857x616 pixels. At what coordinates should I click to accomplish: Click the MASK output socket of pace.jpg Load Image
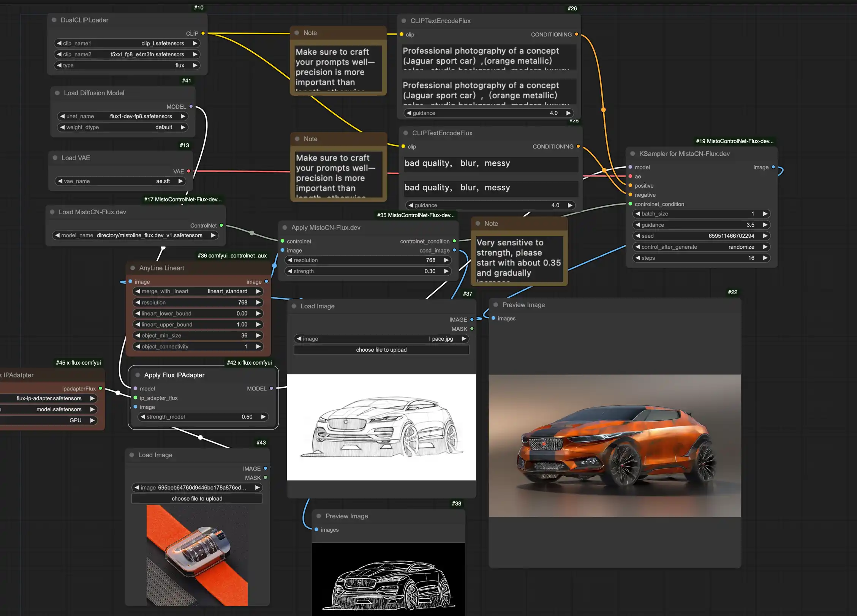472,329
